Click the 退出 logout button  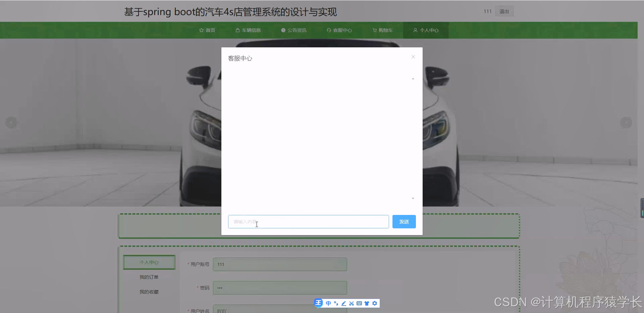504,11
